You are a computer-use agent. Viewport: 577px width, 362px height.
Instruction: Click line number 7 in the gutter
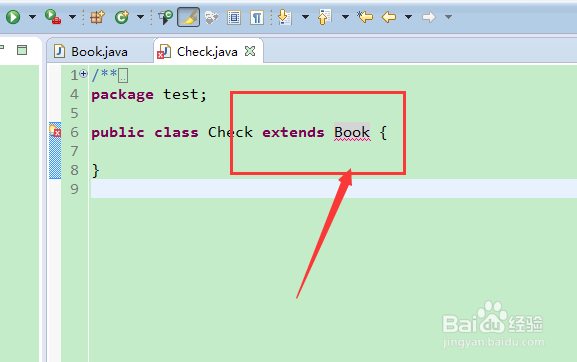click(x=74, y=151)
